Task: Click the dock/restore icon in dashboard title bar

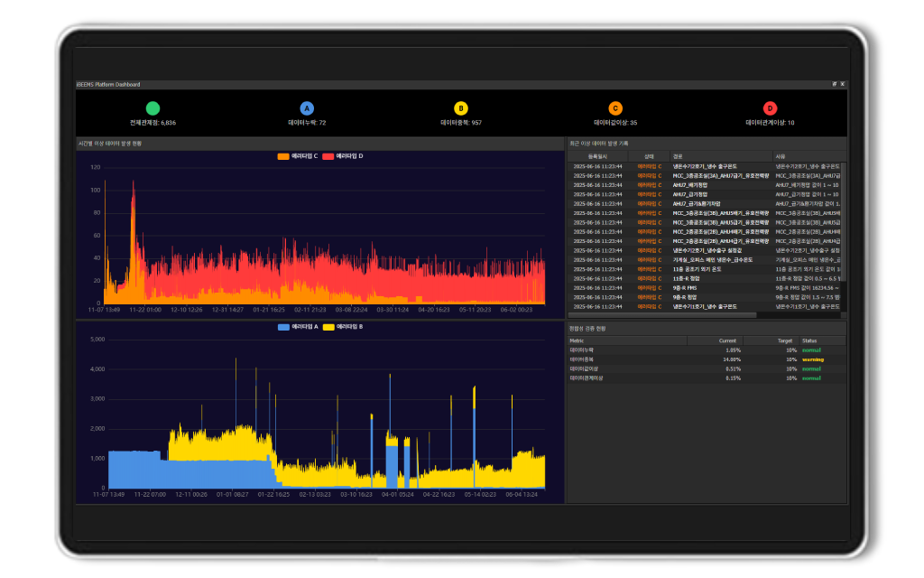Action: [x=834, y=84]
